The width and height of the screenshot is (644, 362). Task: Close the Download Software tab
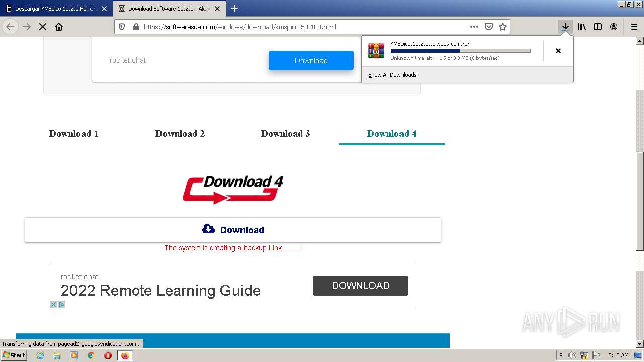pyautogui.click(x=217, y=9)
